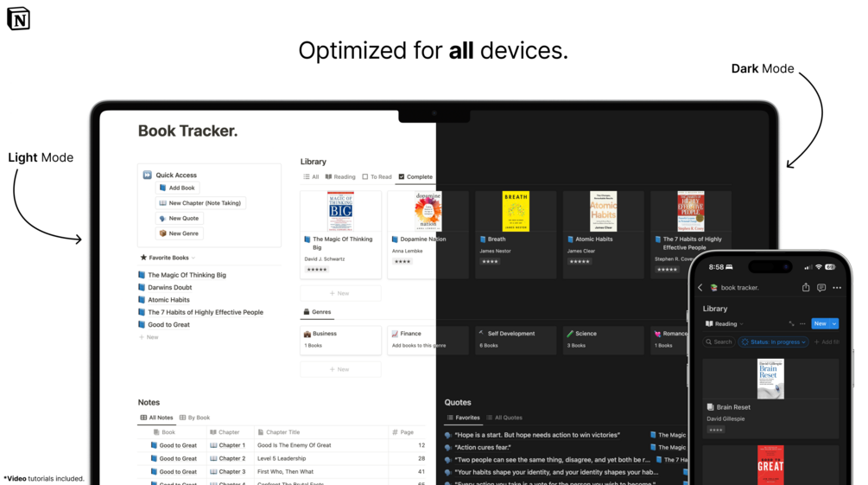Switch Notes to By Book tab
The image size is (868, 485).
pos(195,418)
